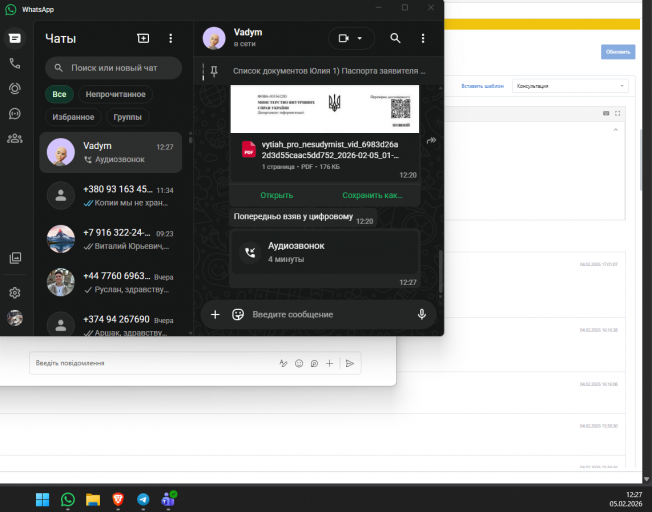Start a new chat with the compose icon
652x512 pixels.
pyautogui.click(x=143, y=38)
